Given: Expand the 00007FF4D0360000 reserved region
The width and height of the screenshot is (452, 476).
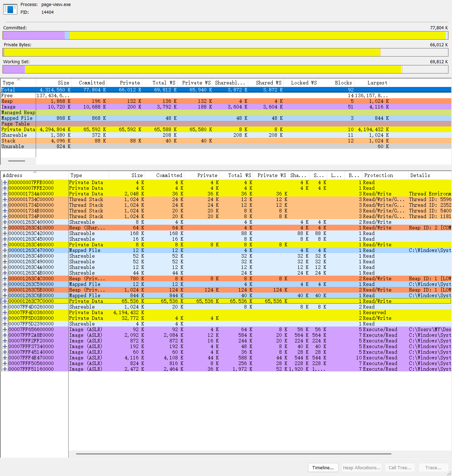Looking at the screenshot, I should (5, 312).
